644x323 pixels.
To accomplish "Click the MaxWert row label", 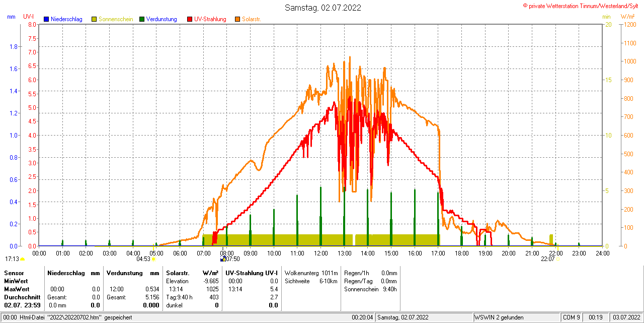I will click(16, 289).
